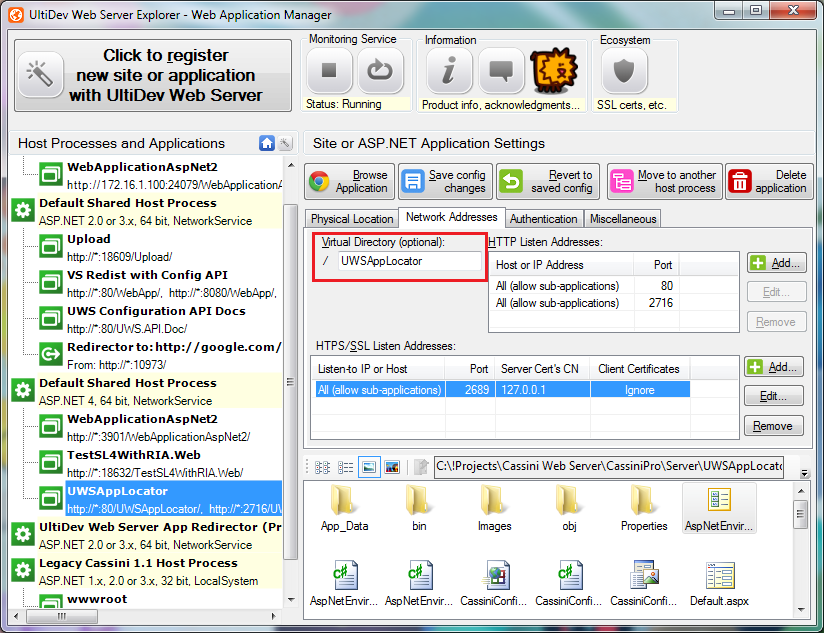Click Browse Application button

pyautogui.click(x=349, y=182)
